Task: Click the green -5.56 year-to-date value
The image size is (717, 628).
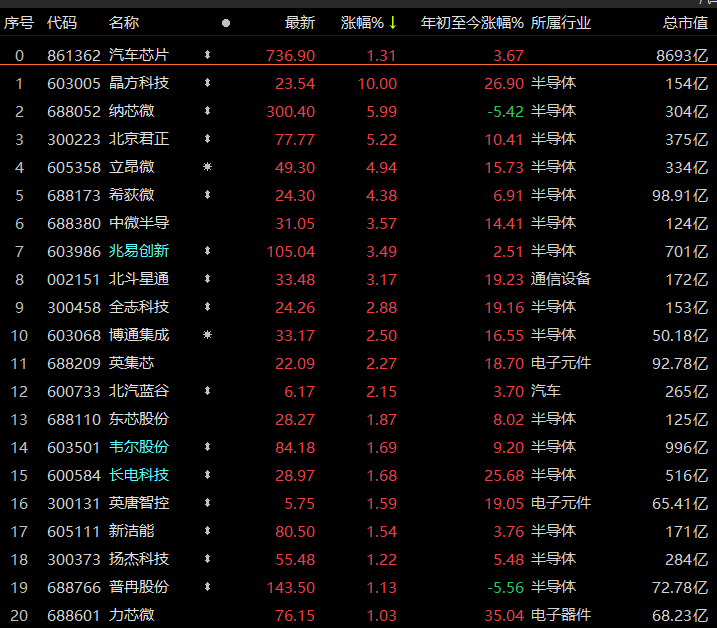Action: tap(505, 587)
